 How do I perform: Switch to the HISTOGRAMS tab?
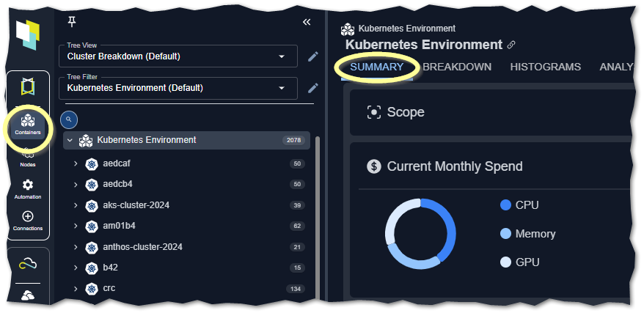[x=546, y=67]
